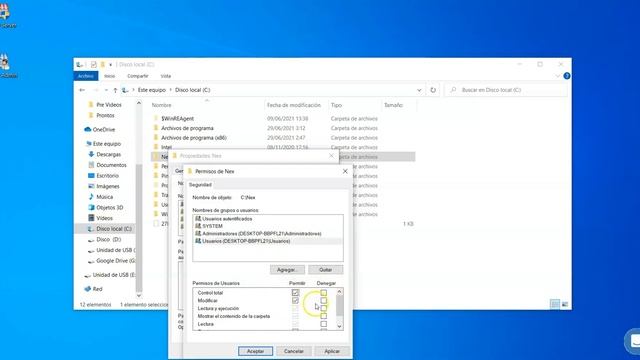Click Escritorio icon in navigation pane

[x=91, y=176]
